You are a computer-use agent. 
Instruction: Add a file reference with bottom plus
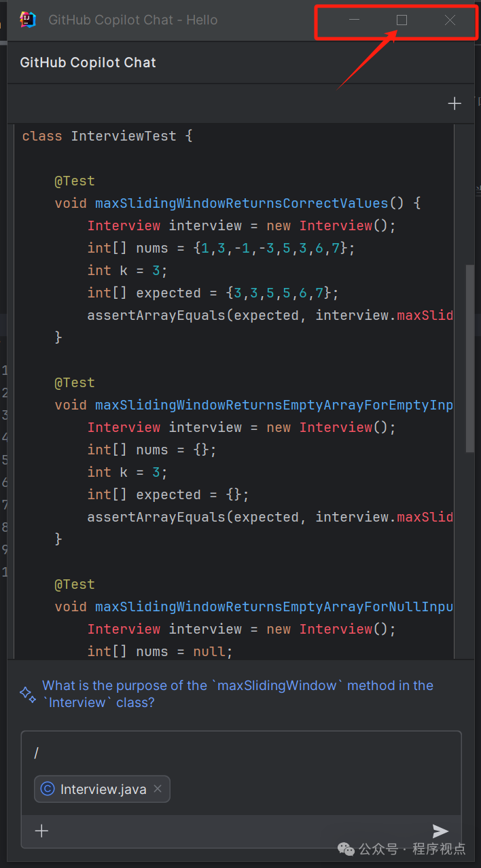(x=41, y=831)
